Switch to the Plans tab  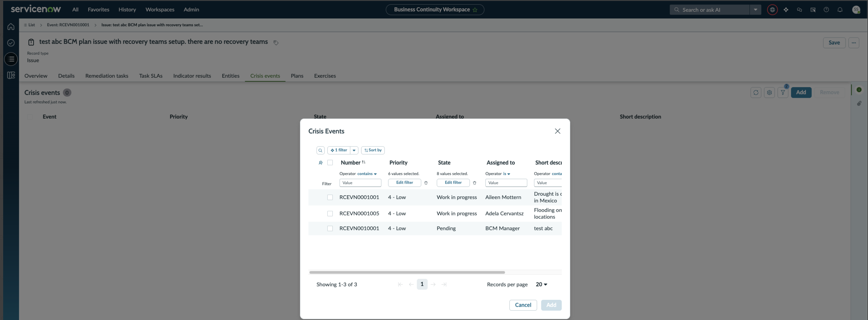(297, 76)
